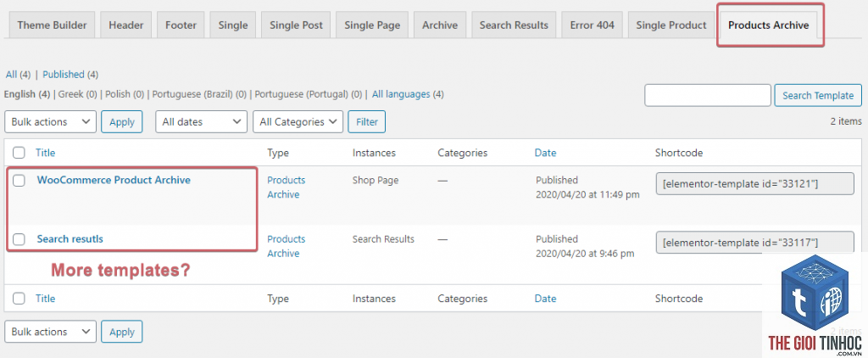Click the Search Template button

point(818,95)
